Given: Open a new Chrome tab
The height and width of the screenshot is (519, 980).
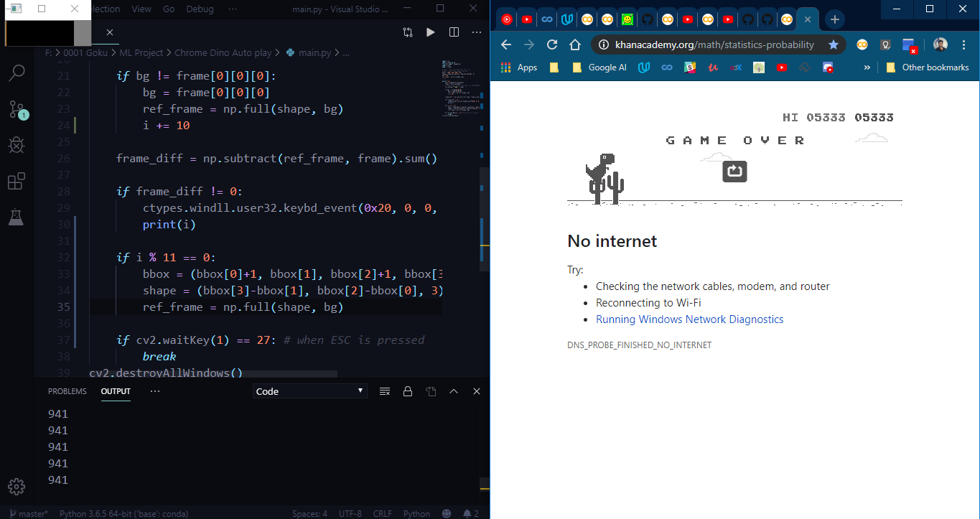Looking at the screenshot, I should (x=834, y=19).
